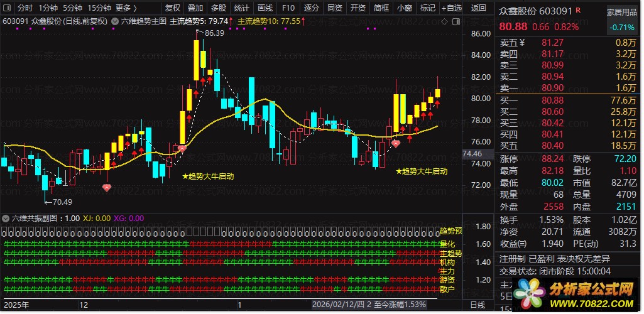Screen dimensions: 644x314
Task: Click the 主流趋势5: 79.74 value
Action: pos(199,21)
